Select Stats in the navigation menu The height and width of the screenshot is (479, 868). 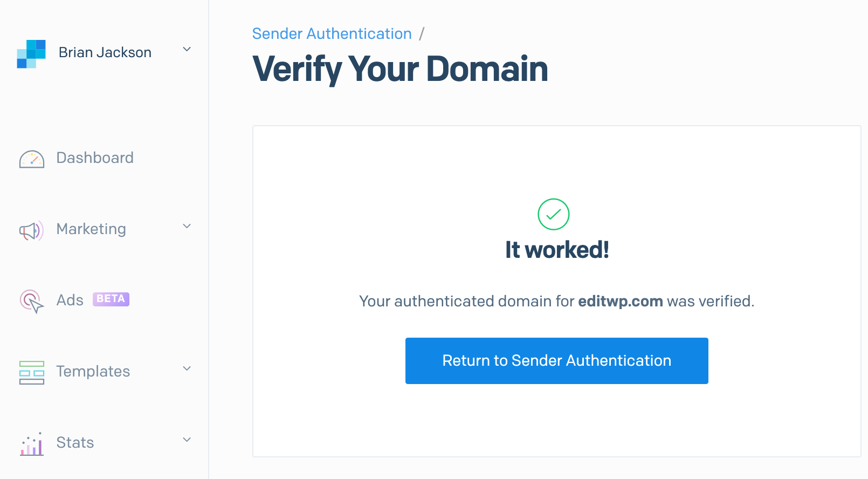coord(74,443)
